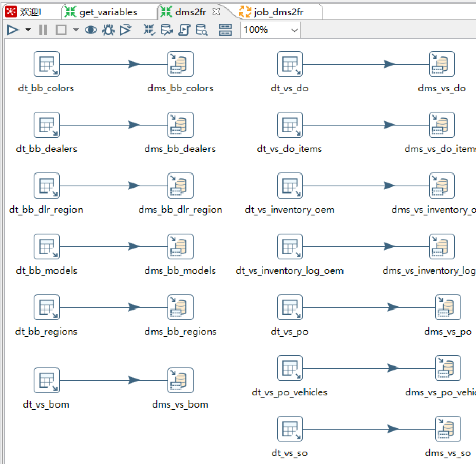Open zoom level 100% combo box
This screenshot has height=464, width=476.
pos(271,30)
